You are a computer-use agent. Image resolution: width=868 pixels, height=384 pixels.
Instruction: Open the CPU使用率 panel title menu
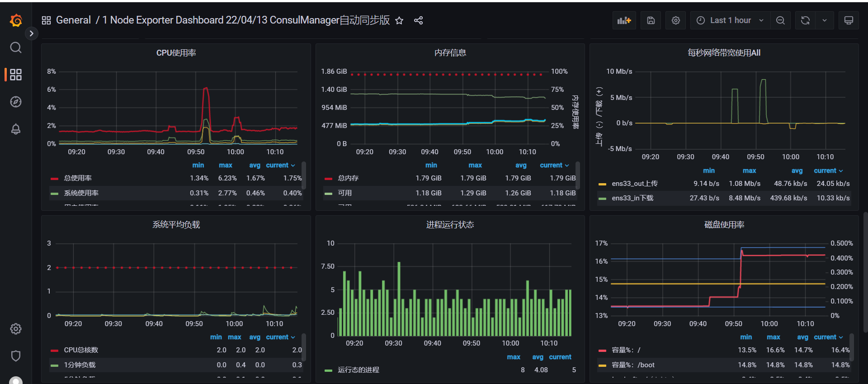pos(176,53)
